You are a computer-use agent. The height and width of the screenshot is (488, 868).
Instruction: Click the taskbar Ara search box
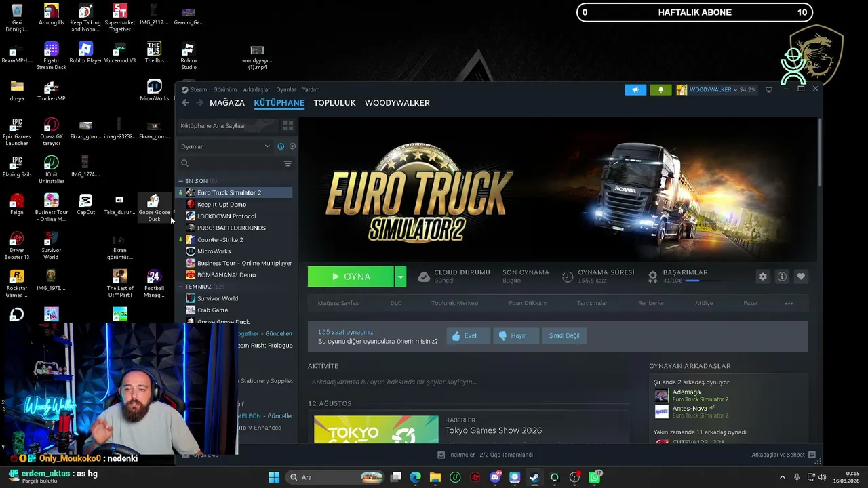tap(336, 477)
